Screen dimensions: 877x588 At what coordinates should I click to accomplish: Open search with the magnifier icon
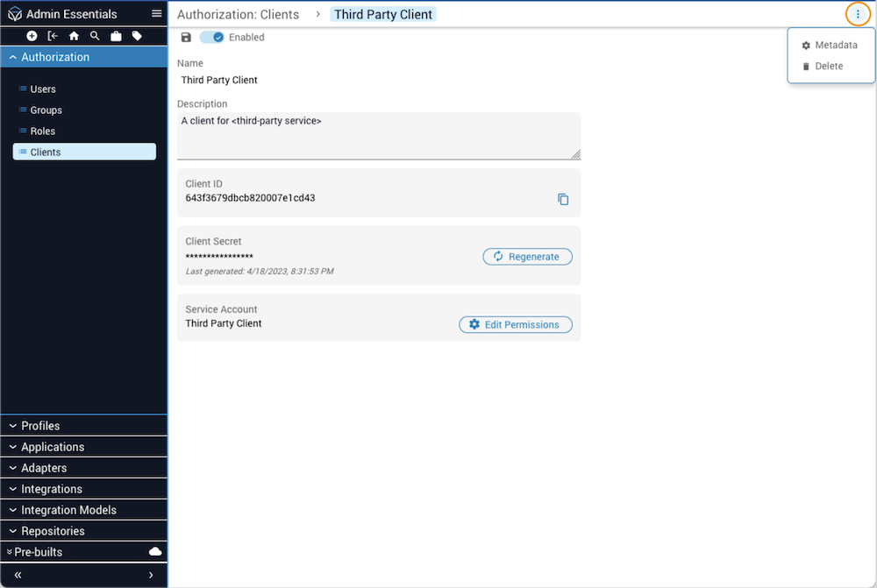95,36
